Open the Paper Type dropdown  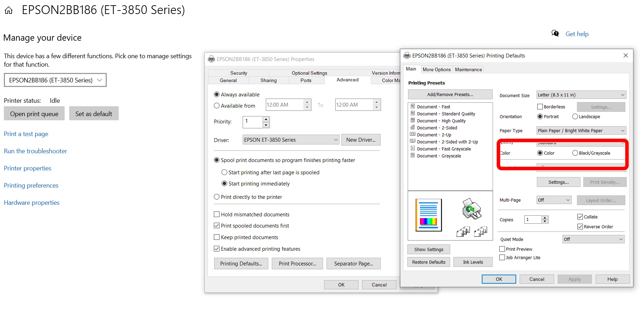[581, 130]
